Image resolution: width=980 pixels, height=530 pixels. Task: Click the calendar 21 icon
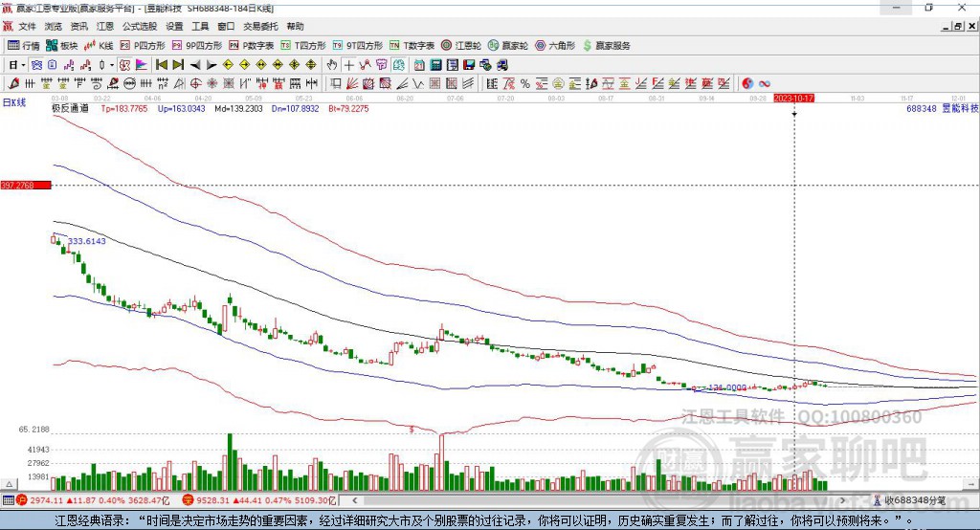419,65
